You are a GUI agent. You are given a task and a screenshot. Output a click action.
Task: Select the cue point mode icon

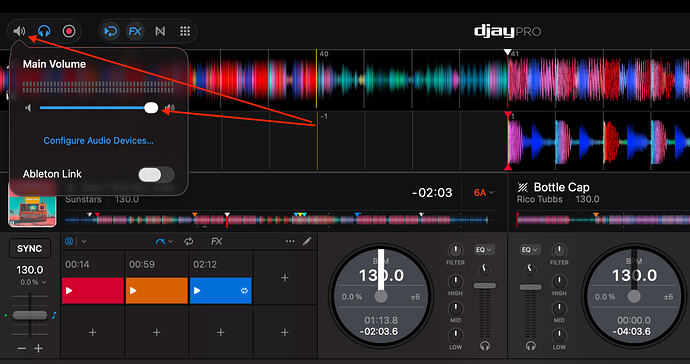click(x=69, y=241)
